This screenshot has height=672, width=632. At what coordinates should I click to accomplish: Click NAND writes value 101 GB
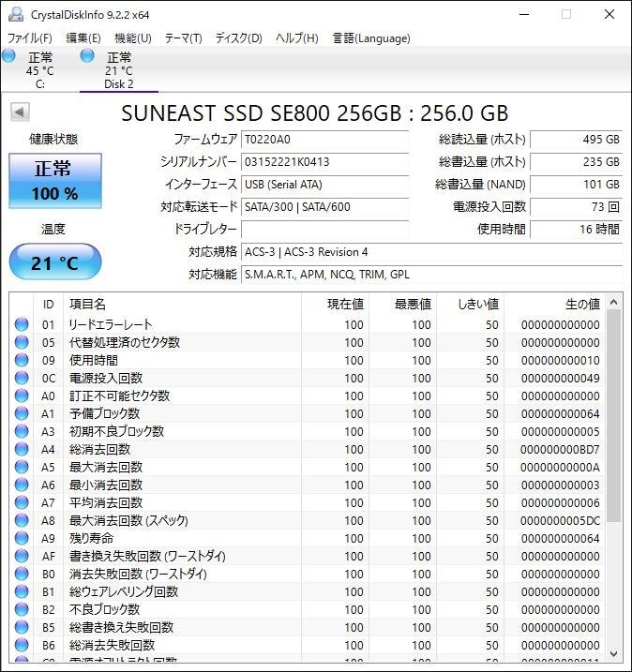577,185
